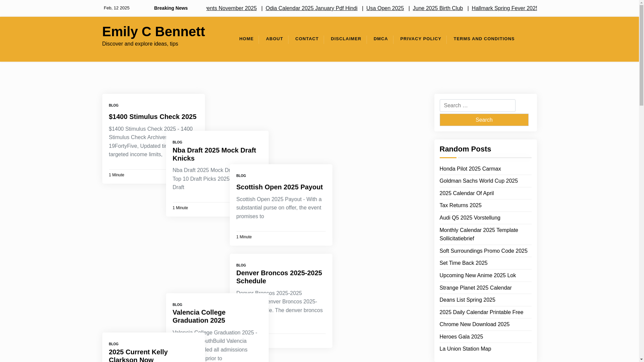Open Denver Broncos 2025-2025 Schedule post
Viewport: 644px width, 362px height.
279,277
